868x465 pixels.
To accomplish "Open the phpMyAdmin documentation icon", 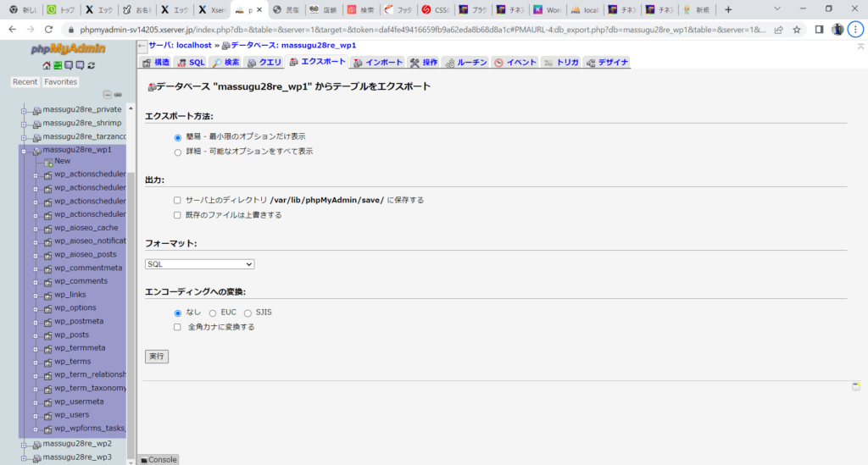I will click(69, 65).
